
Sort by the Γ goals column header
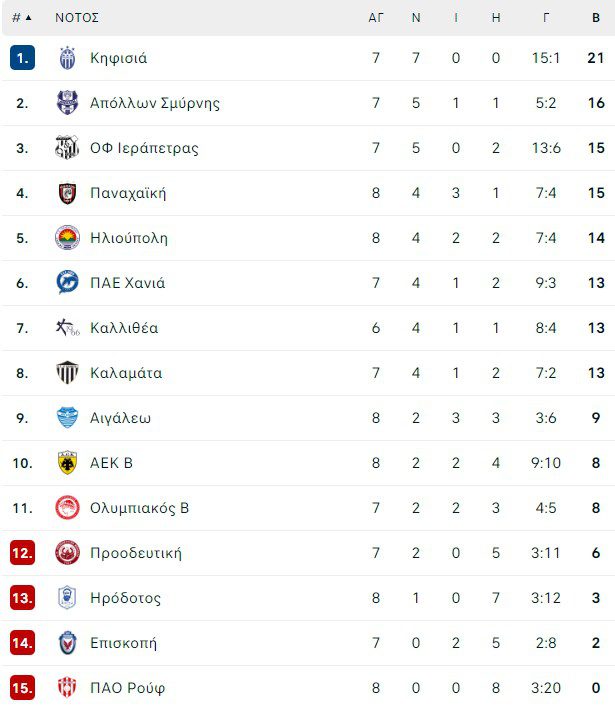click(546, 18)
